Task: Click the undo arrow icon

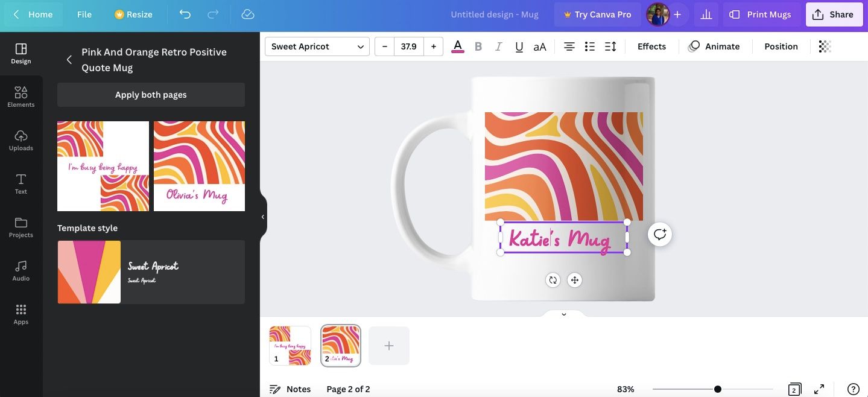Action: click(185, 14)
